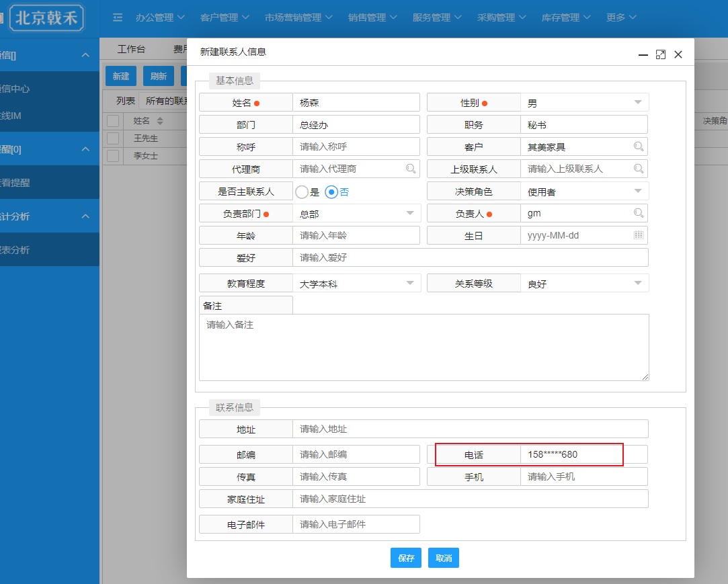
Task: Open calendar icon in 生日 field
Action: [x=639, y=235]
